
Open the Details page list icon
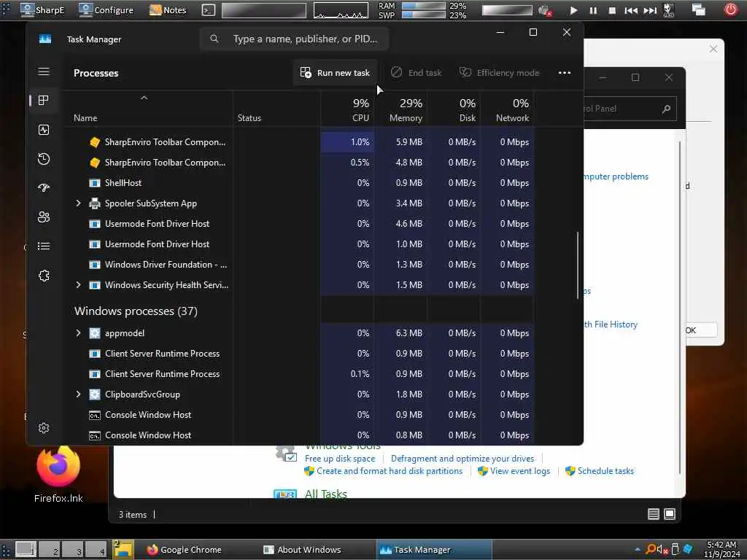pos(44,246)
